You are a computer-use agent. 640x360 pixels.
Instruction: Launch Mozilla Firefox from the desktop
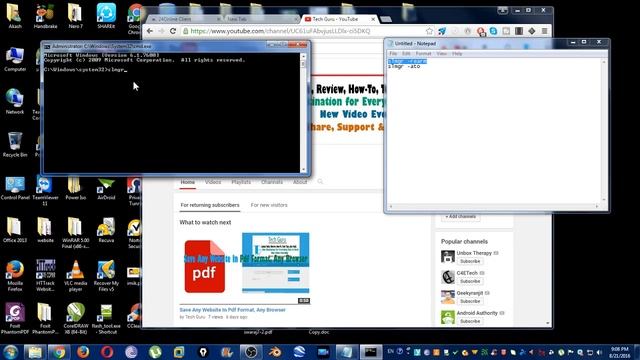tap(15, 276)
